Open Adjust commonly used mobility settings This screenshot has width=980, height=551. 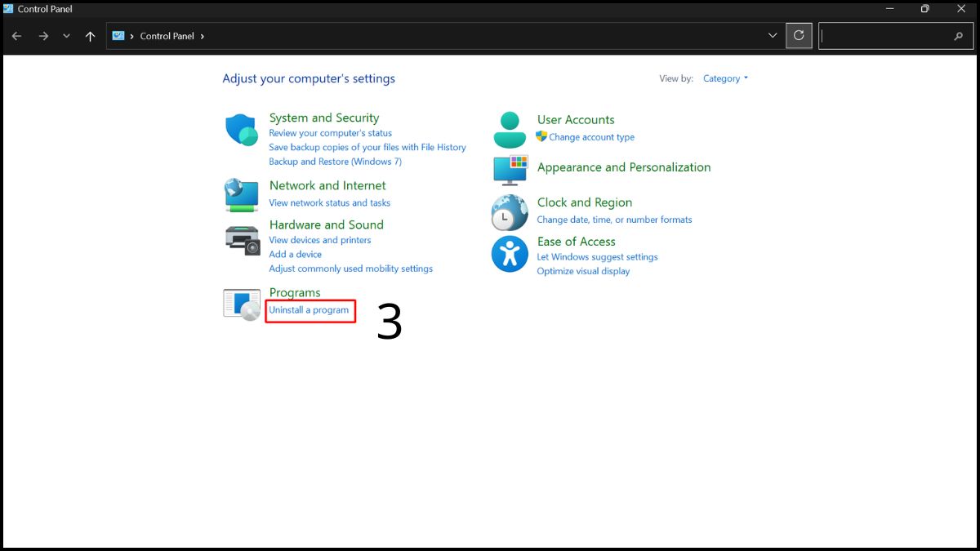(x=351, y=269)
